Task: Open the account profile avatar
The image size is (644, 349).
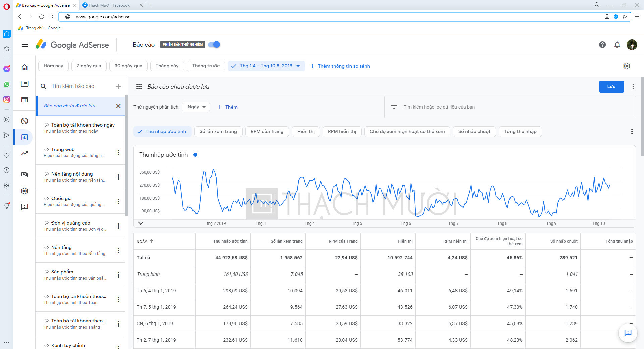Action: pos(632,45)
